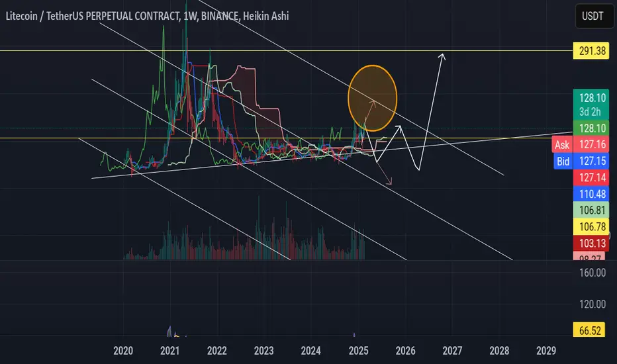Click the 120.00 axis value
Image resolution: width=617 pixels, height=364 pixels.
click(593, 304)
